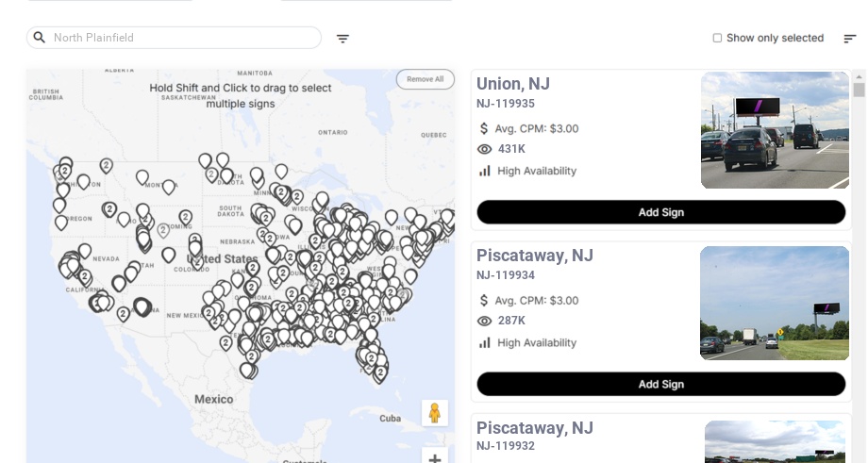Click Add Sign for Union, NJ
Viewport: 868px width, 463px height.
tap(660, 212)
